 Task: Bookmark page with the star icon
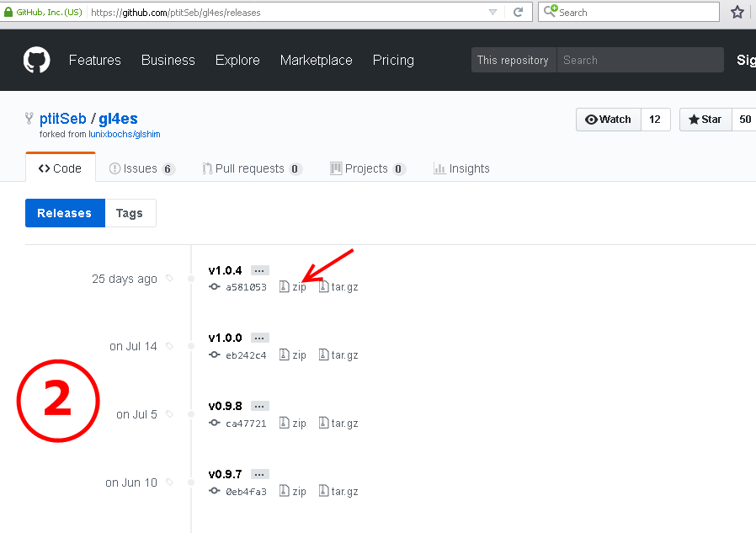point(737,12)
